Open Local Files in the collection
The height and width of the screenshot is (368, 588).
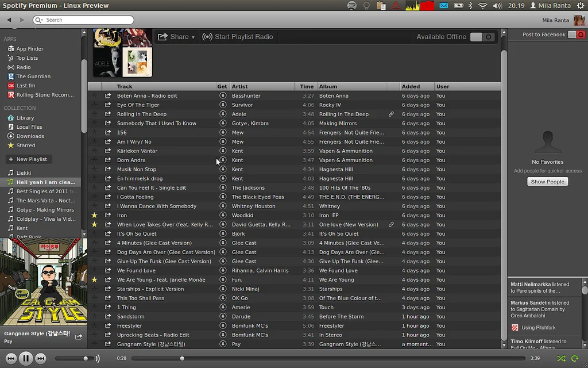click(25, 127)
